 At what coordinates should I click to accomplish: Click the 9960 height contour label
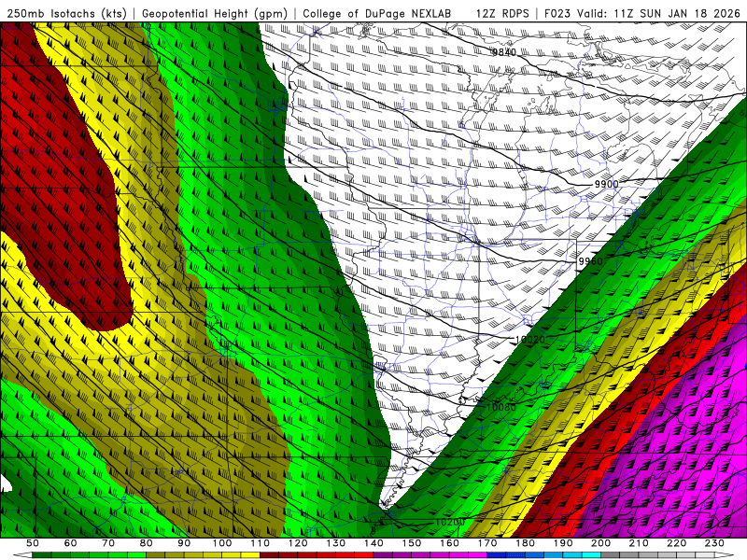point(591,261)
